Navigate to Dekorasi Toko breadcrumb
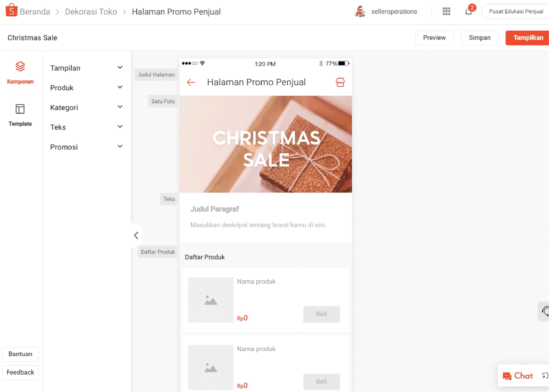The height and width of the screenshot is (392, 549). click(91, 12)
